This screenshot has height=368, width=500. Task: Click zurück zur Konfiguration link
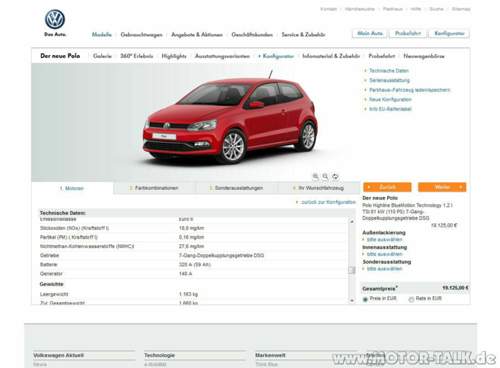point(328,202)
